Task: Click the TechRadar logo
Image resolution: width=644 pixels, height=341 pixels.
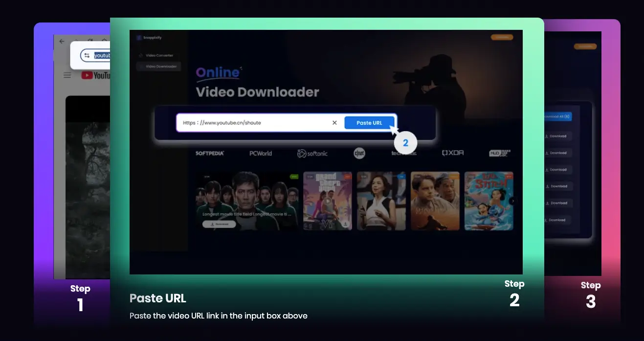Action: (404, 152)
